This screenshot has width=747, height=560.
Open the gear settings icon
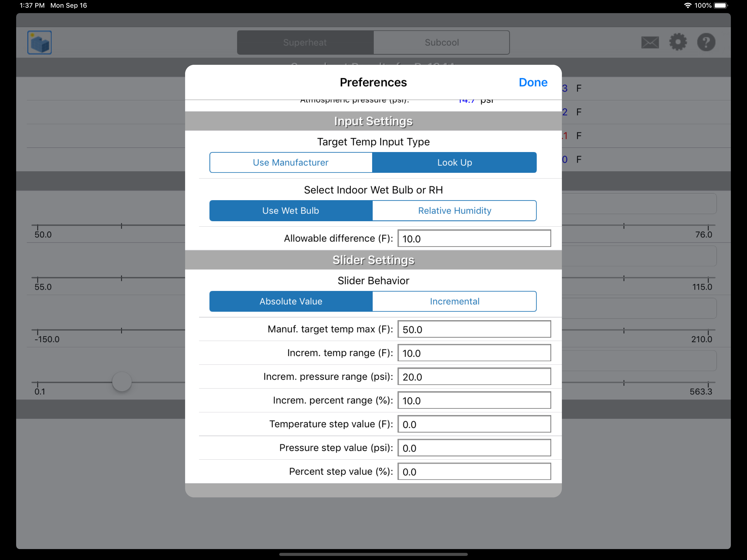(678, 43)
